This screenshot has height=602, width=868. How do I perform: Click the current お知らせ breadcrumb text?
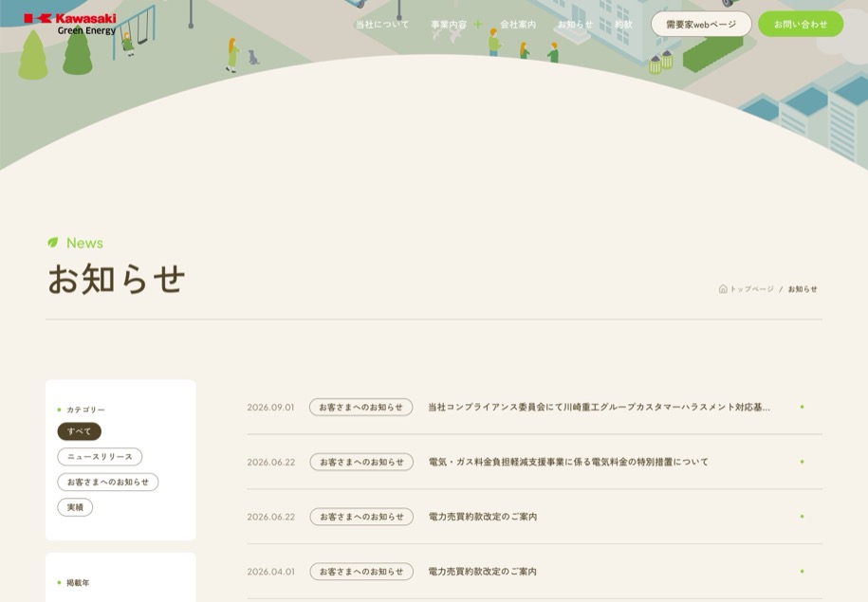[x=803, y=289]
